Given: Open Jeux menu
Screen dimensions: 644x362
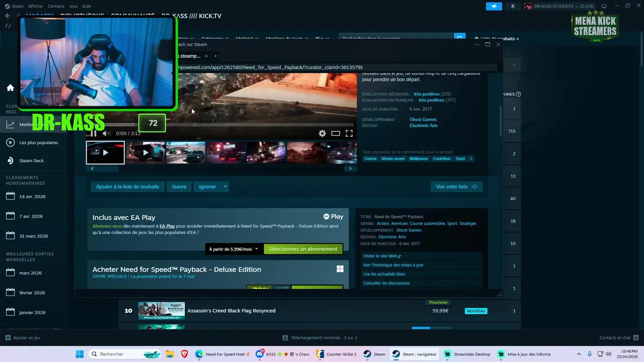Looking at the screenshot, I should [x=73, y=6].
